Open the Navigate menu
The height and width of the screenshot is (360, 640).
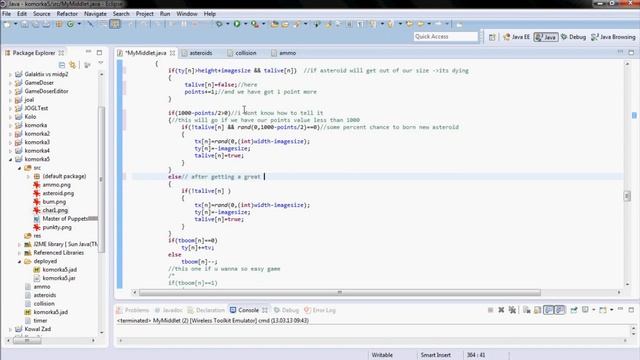pyautogui.click(x=95, y=14)
